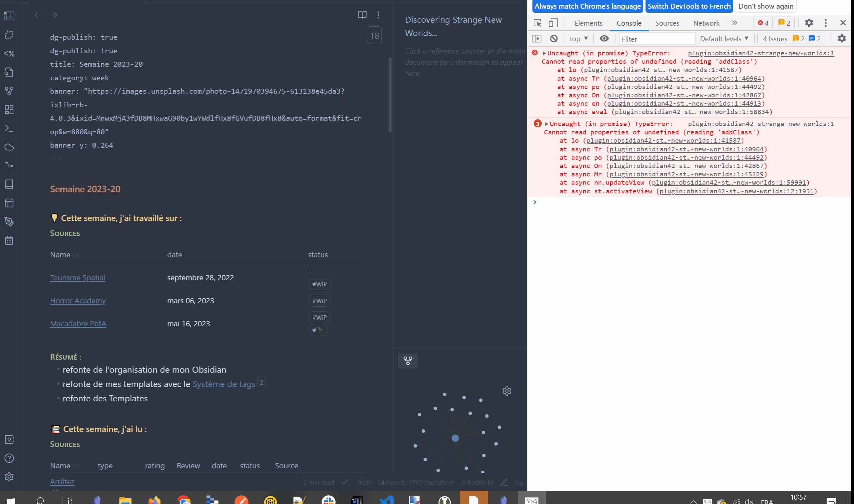Select the pen tool icon in the sidebar
This screenshot has height=504, width=854.
tap(9, 221)
